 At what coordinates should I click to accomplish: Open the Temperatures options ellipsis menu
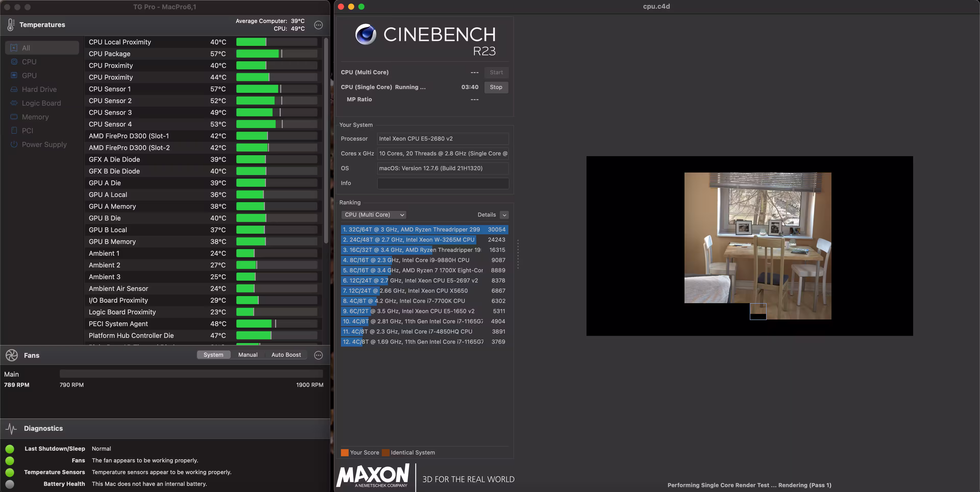(318, 25)
